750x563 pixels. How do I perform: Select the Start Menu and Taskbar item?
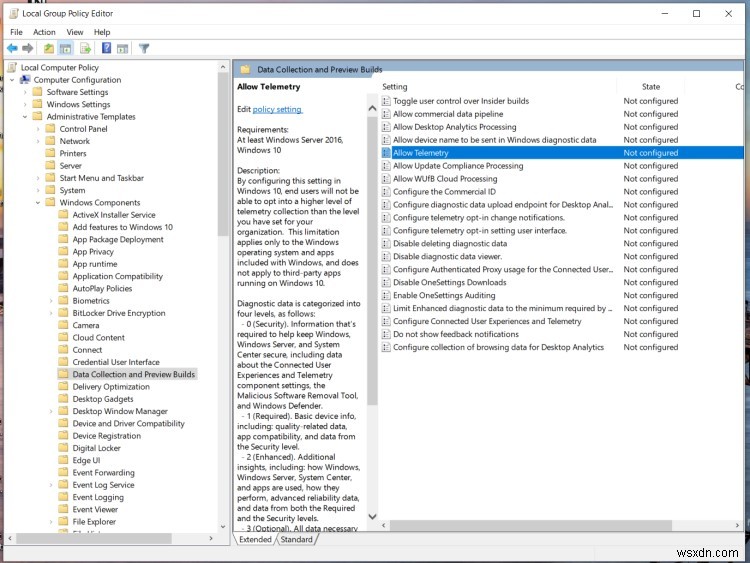101,178
